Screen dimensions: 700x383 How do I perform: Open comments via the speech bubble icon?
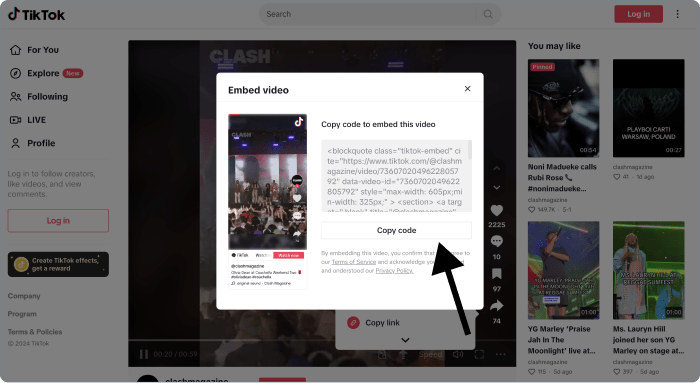point(496,241)
